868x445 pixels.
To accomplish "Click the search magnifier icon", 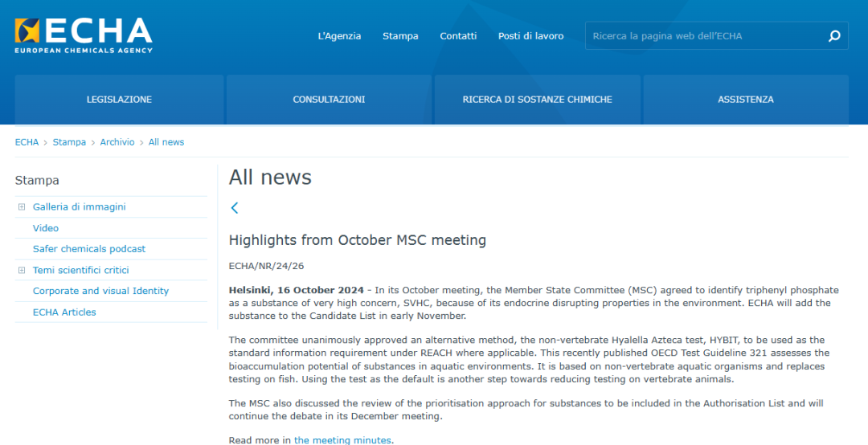I will (x=834, y=36).
